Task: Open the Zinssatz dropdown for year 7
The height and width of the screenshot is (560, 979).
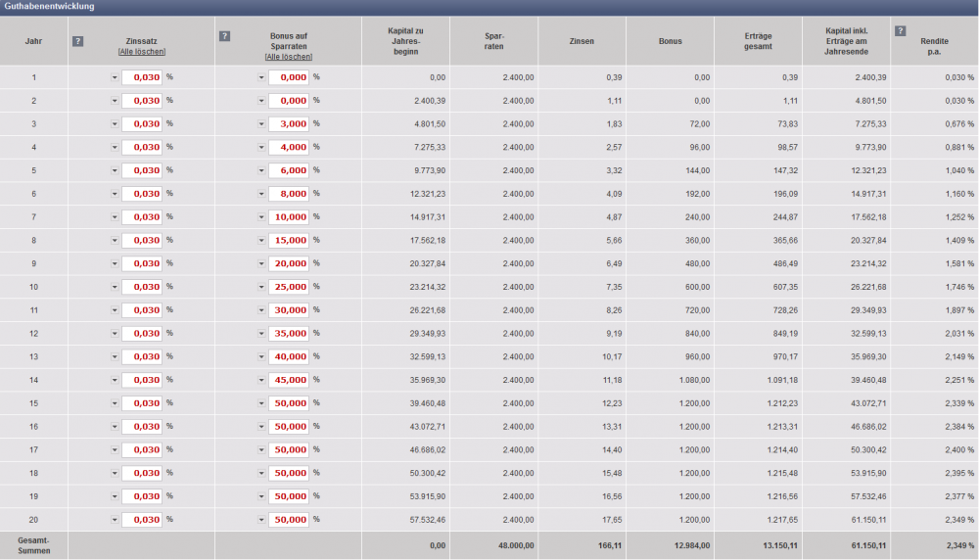Action: pos(115,217)
